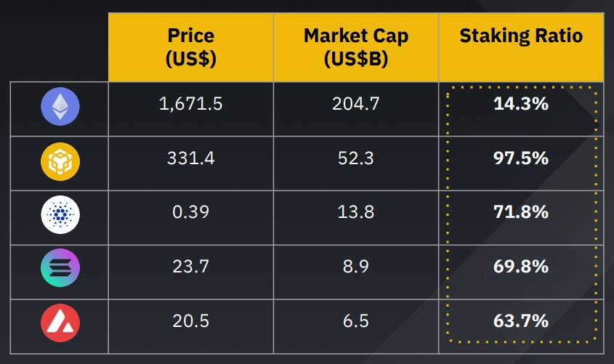Viewport: 614px width, 364px height.
Task: Click the 14.3% staking ratio value
Action: tap(520, 104)
